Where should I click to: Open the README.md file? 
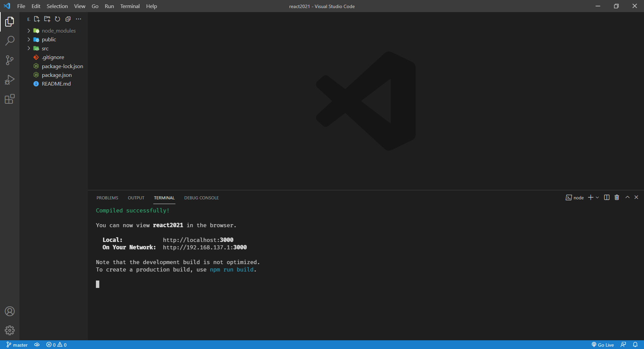click(54, 84)
